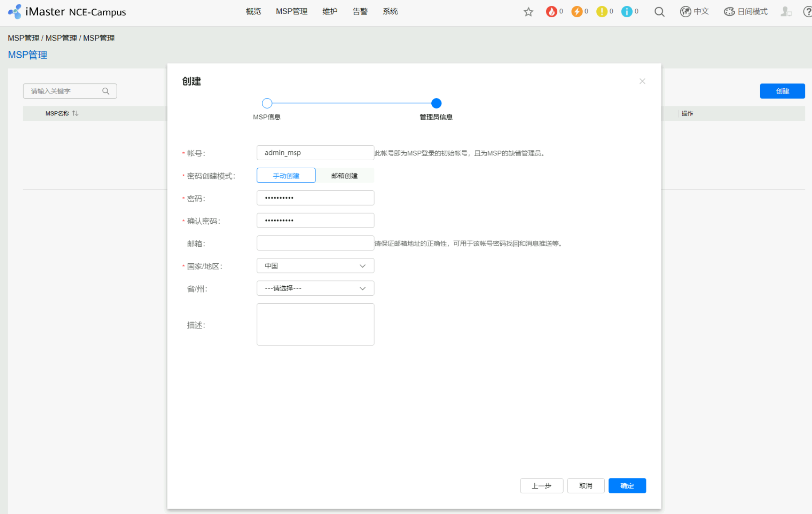Viewport: 812px width, 514px height.
Task: Open the 维护 menu
Action: tap(330, 12)
